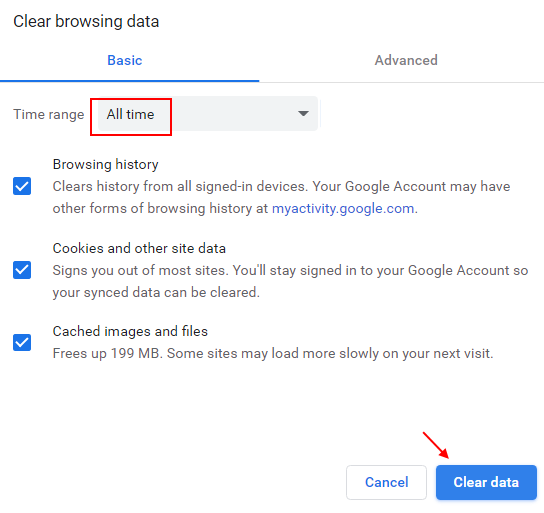Click the Signs you out of most sites text
The width and height of the screenshot is (544, 513).
[x=290, y=281]
